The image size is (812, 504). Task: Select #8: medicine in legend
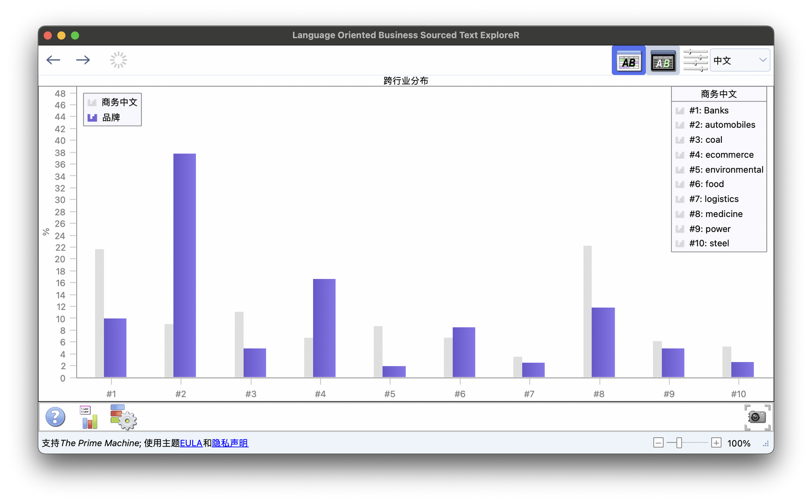[709, 214]
